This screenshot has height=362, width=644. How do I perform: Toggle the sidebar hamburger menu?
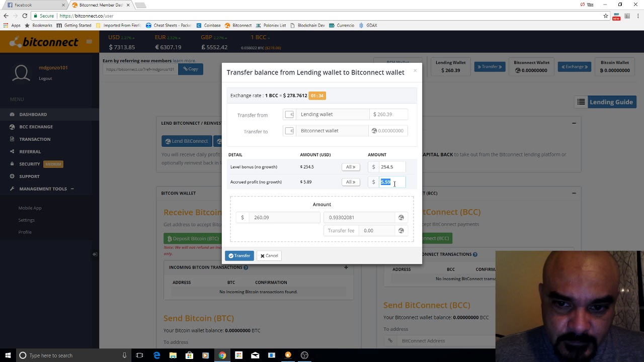(x=89, y=42)
